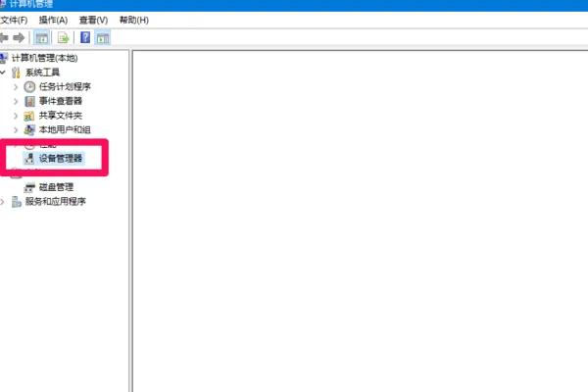Click the forward arrow toolbar icon
588x392 pixels.
tap(19, 37)
